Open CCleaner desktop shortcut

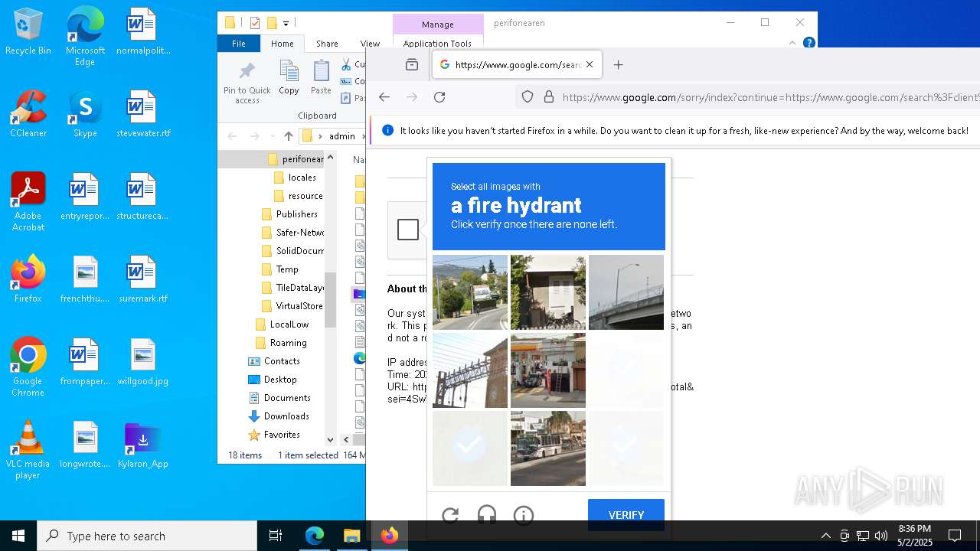tap(28, 114)
